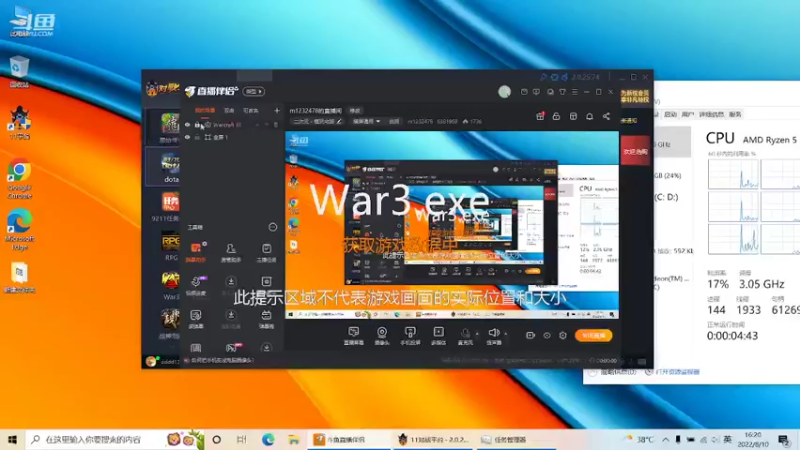Hide the 全屏1 source with its eye icon
The image size is (800, 450).
click(187, 137)
